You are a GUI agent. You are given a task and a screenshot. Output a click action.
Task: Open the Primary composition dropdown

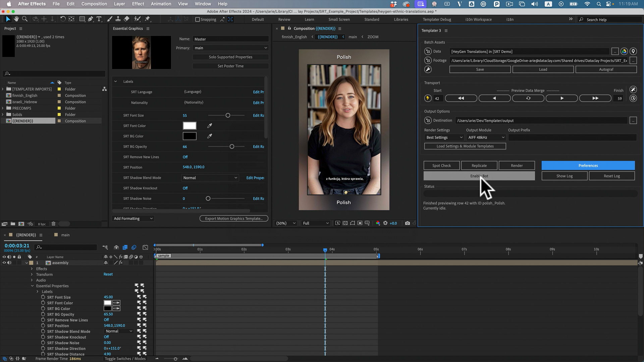[230, 48]
